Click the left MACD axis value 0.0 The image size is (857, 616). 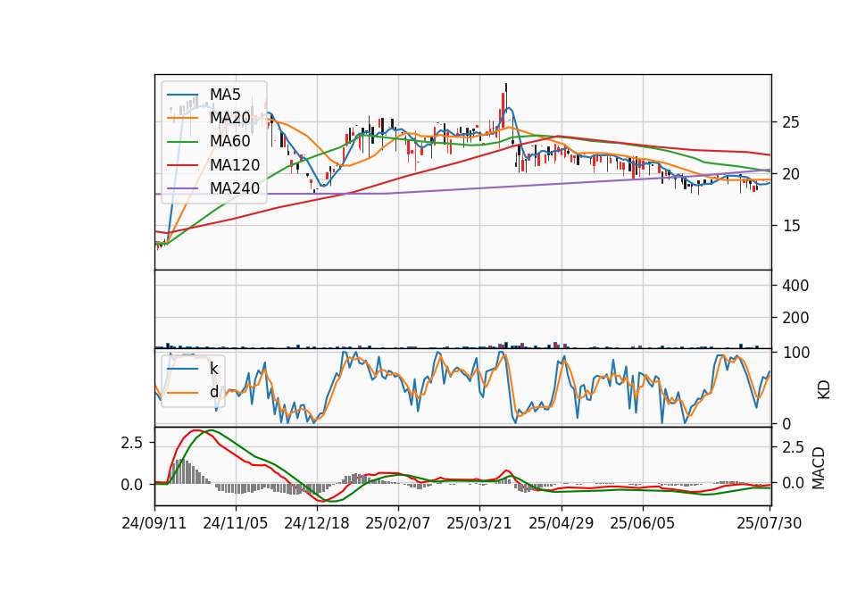[132, 485]
